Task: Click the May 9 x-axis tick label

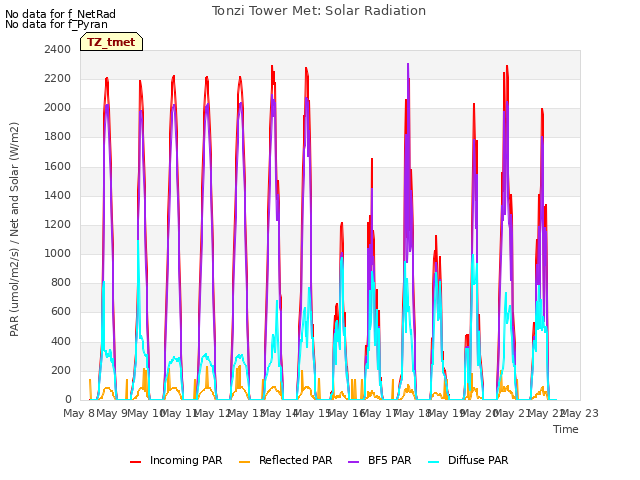Action: click(112, 413)
